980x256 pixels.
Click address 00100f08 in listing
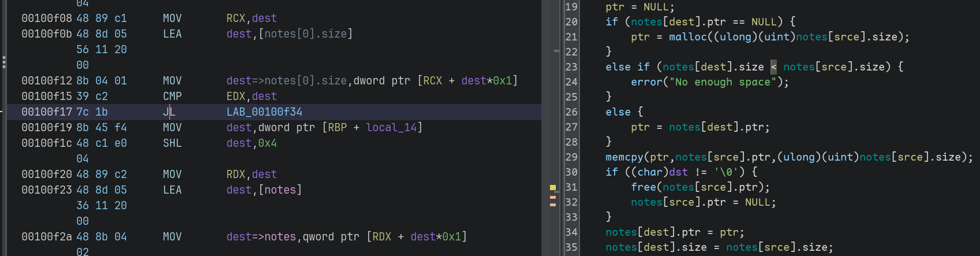click(47, 18)
